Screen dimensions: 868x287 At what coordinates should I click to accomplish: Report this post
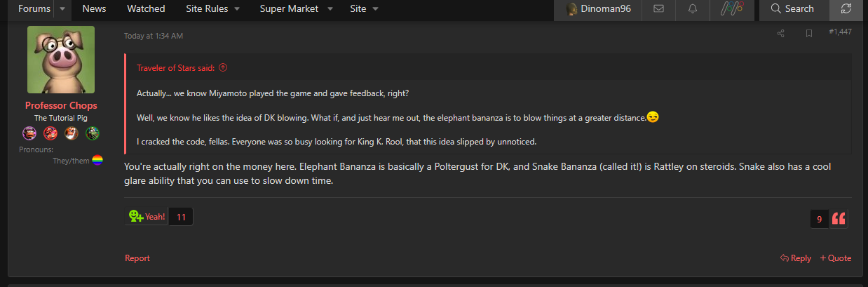click(x=137, y=258)
